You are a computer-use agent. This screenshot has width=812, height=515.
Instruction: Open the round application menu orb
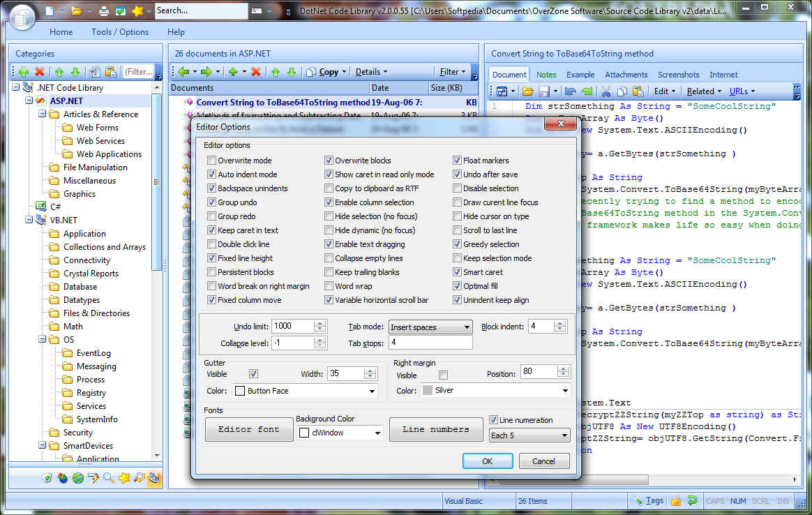pos(22,17)
